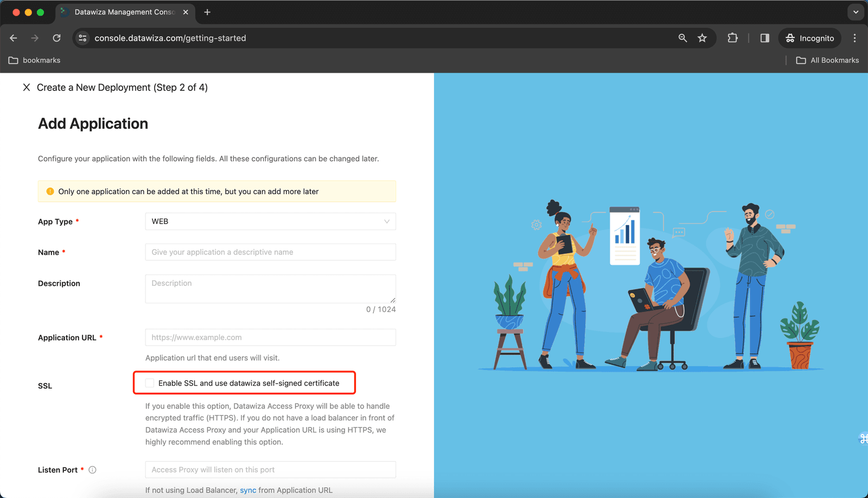
Task: Open the Chrome three-dot menu
Action: pyautogui.click(x=854, y=38)
